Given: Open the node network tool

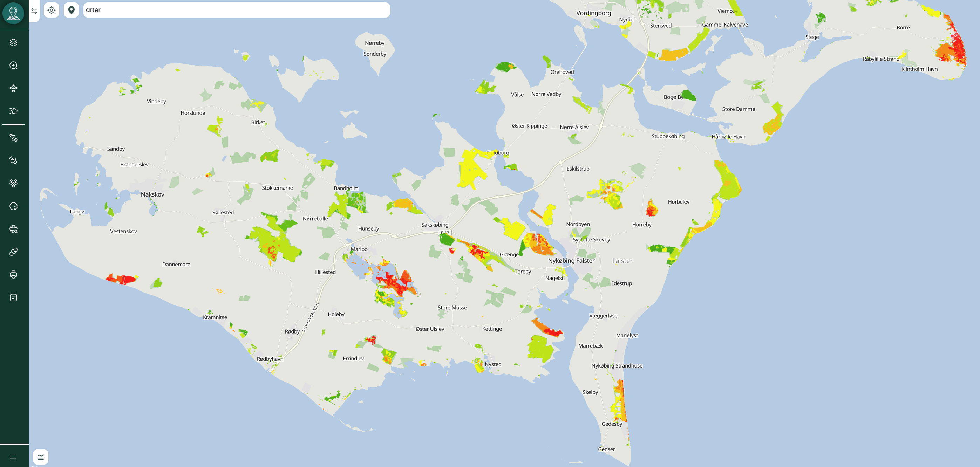Looking at the screenshot, I should 13,88.
